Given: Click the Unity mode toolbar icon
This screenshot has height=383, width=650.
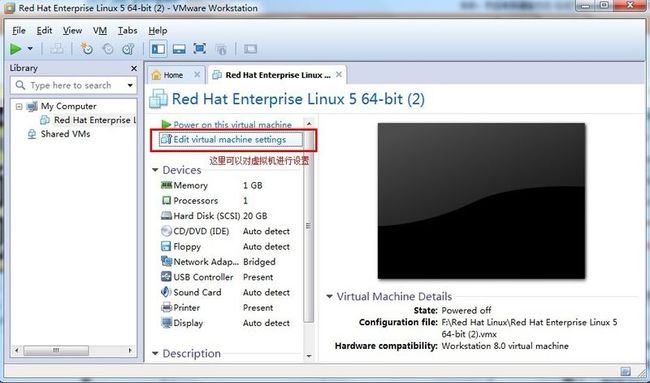Looking at the screenshot, I should pos(221,49).
